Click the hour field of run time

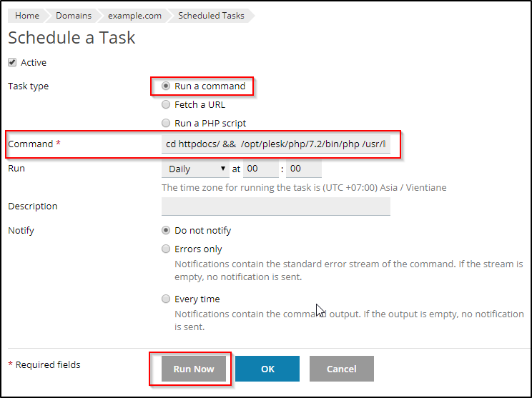click(x=260, y=169)
